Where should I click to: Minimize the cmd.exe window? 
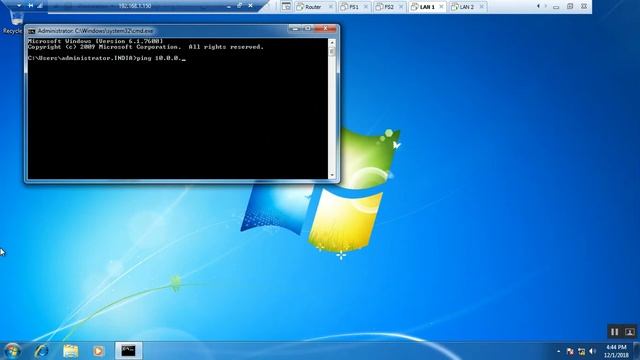coord(295,29)
